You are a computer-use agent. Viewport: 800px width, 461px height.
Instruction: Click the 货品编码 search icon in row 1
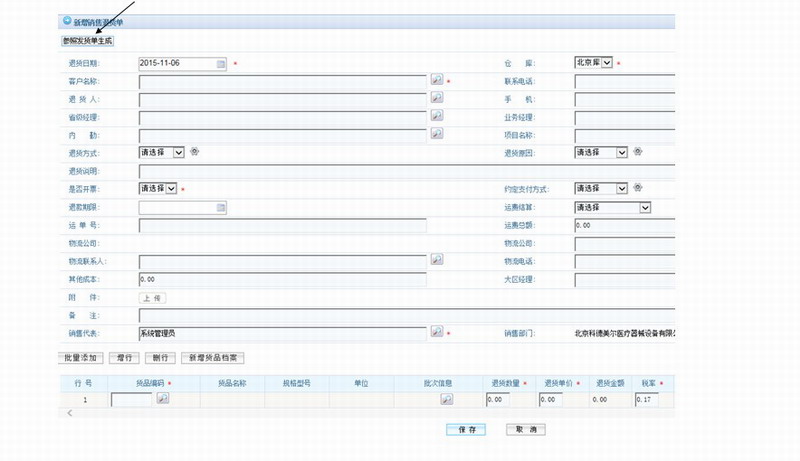coord(163,399)
